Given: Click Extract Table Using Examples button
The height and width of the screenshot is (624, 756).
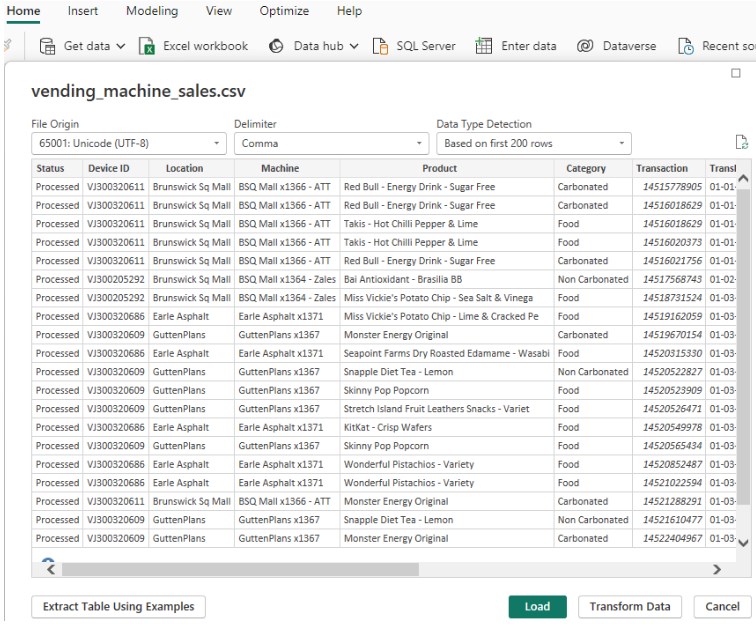Looking at the screenshot, I should tap(119, 607).
